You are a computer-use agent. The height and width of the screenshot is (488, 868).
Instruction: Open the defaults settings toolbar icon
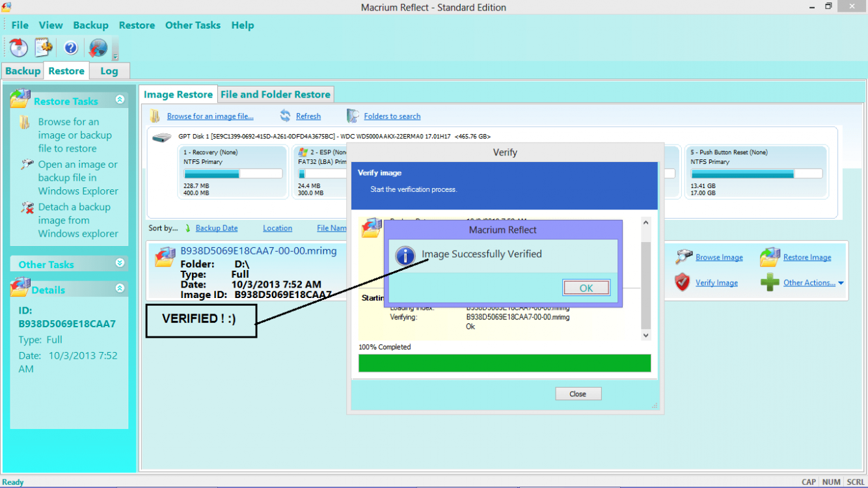coord(44,47)
